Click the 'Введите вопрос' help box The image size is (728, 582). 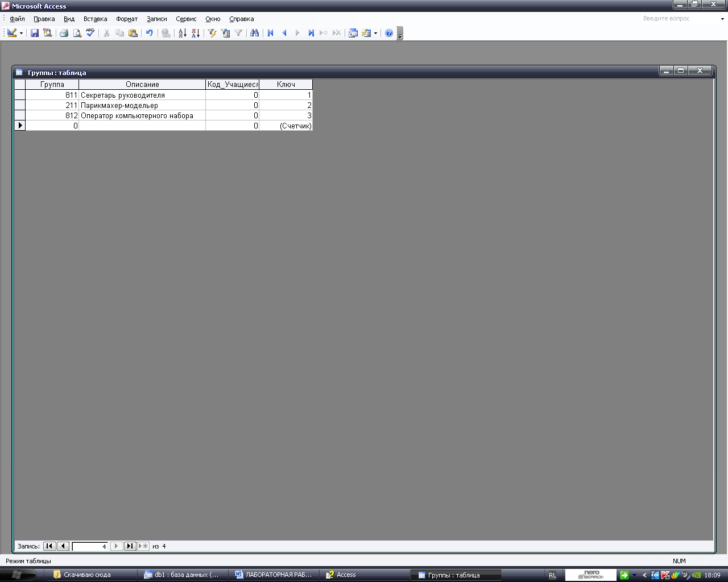[x=679, y=19]
